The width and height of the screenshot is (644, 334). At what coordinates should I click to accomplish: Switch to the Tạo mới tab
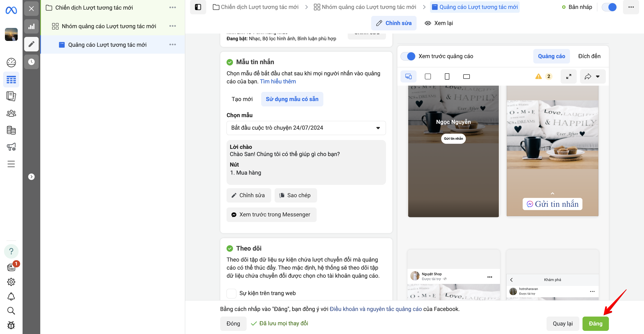click(242, 99)
